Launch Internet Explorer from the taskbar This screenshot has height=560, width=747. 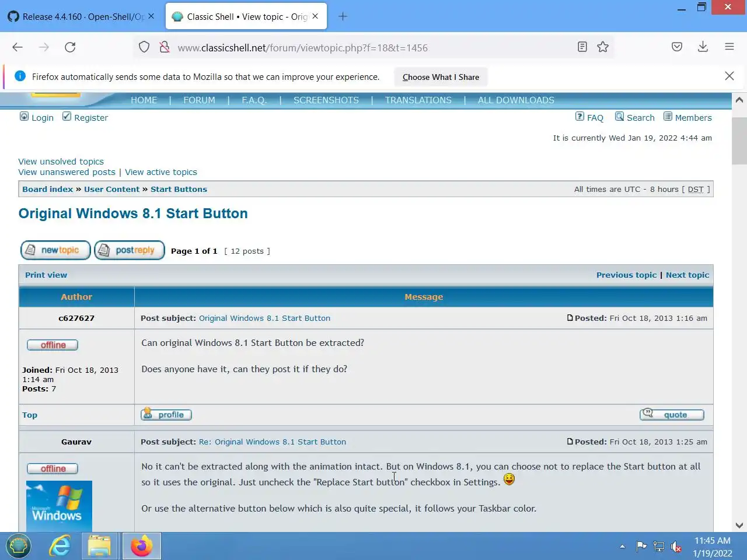[60, 547]
